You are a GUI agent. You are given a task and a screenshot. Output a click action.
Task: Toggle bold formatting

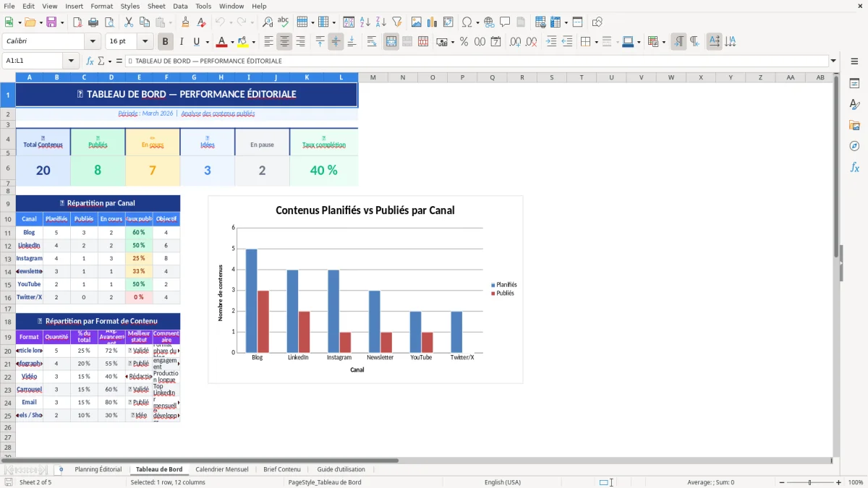click(165, 41)
